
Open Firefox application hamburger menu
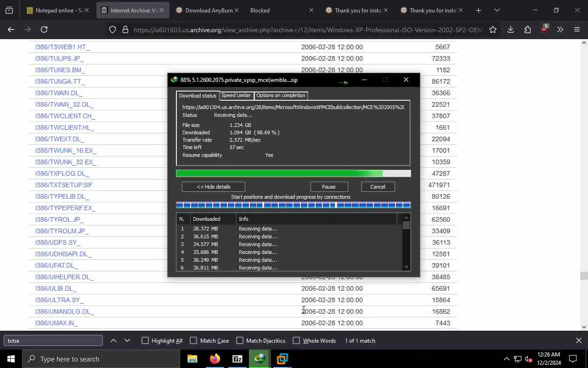577,29
